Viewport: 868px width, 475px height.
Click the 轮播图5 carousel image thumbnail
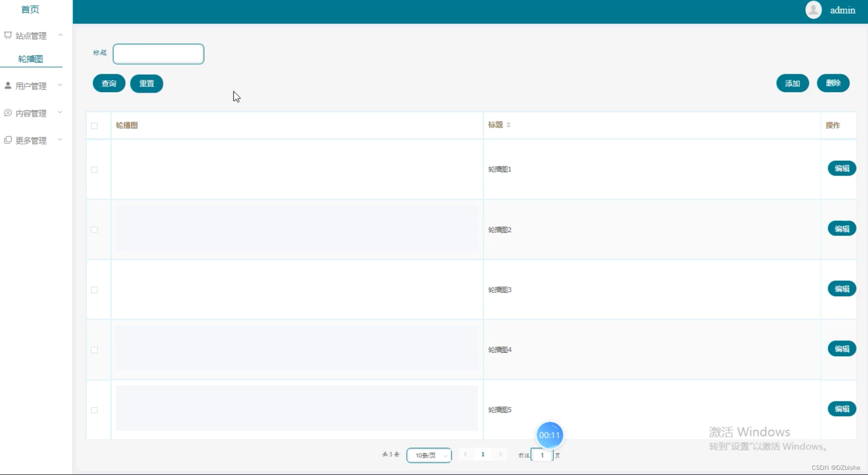pyautogui.click(x=297, y=408)
